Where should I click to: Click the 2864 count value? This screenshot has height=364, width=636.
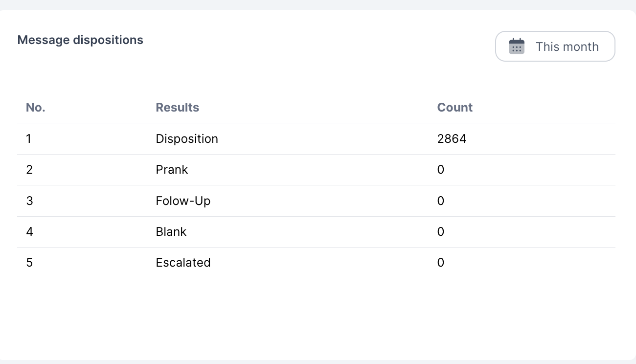[x=452, y=139]
